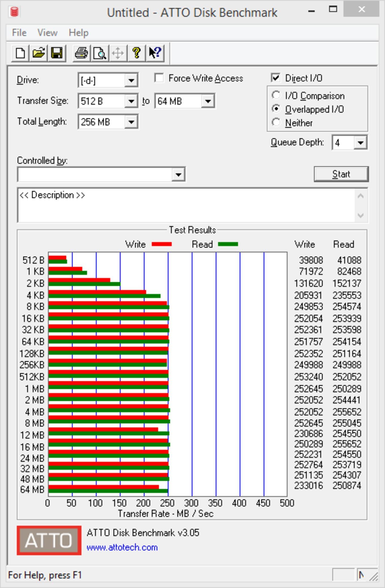385x588 pixels.
Task: Open the File menu
Action: coord(19,33)
